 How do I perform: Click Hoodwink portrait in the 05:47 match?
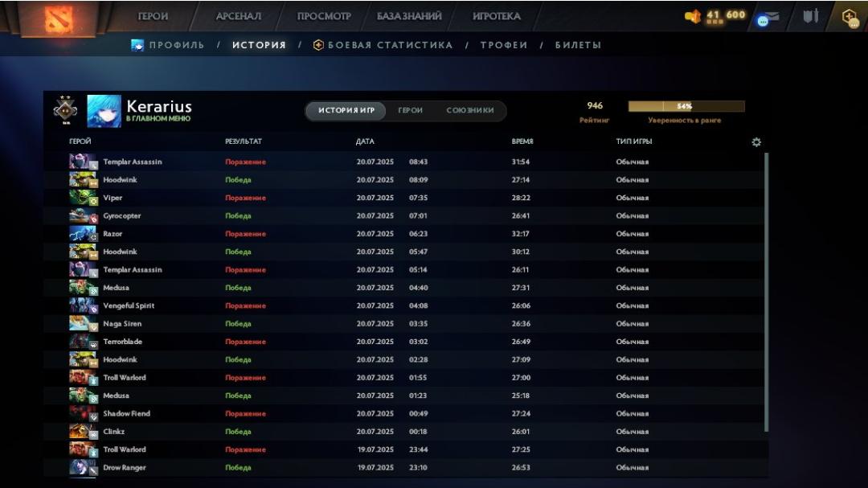point(83,252)
